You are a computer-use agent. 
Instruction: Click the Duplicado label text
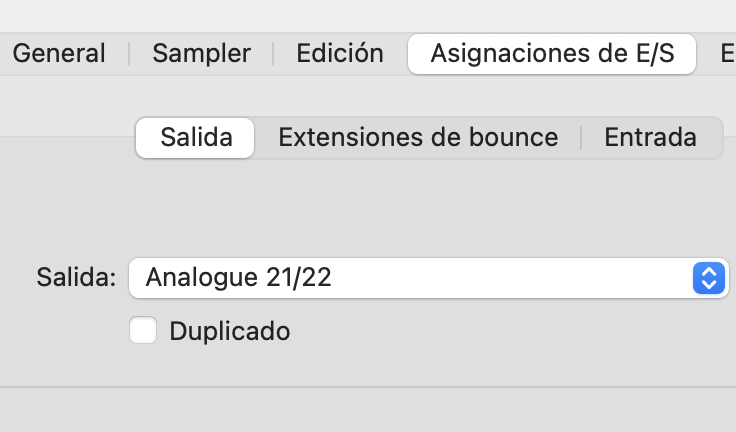(230, 331)
